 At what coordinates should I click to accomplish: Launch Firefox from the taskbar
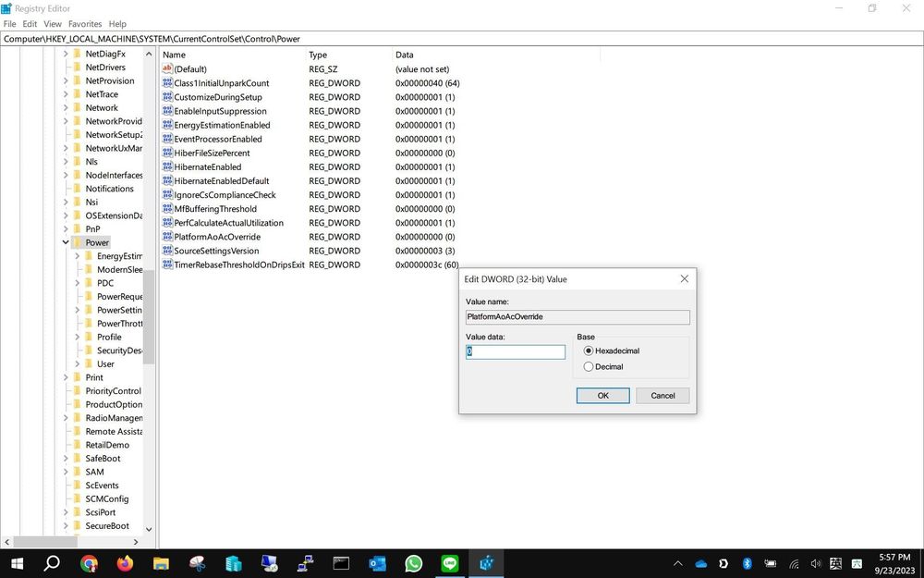pos(125,563)
